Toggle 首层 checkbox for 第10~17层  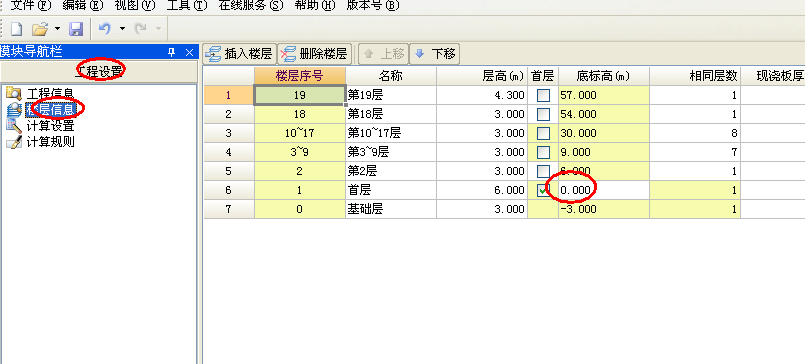coord(543,133)
